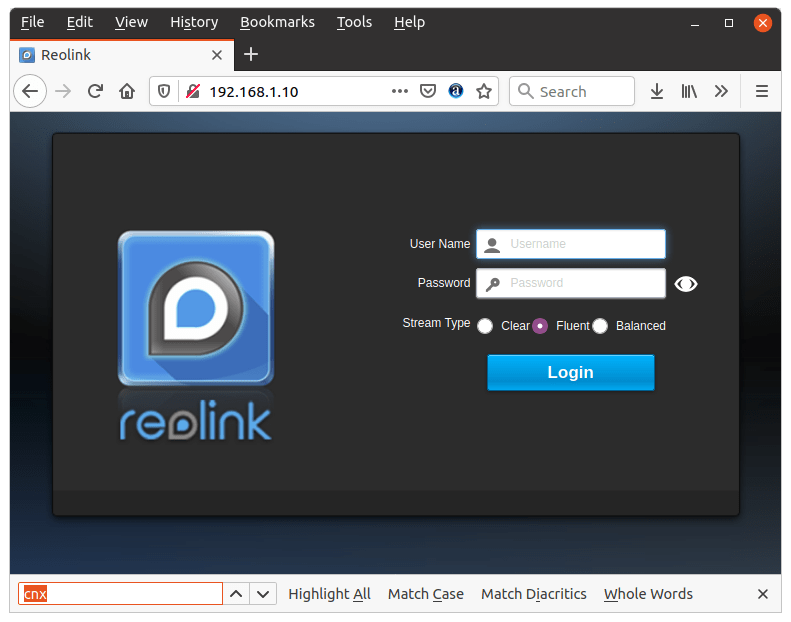Image resolution: width=791 pixels, height=622 pixels.
Task: Open the Firefox hamburger menu
Action: 762,91
